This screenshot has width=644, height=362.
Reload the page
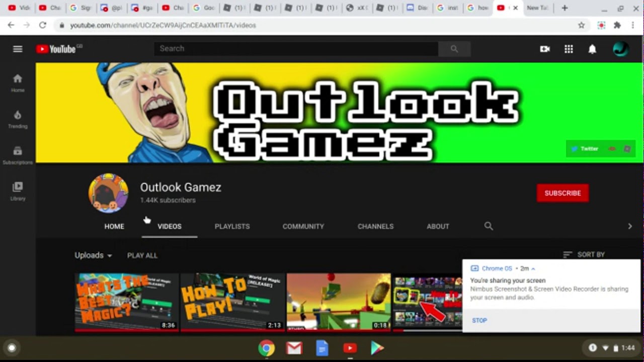point(43,25)
